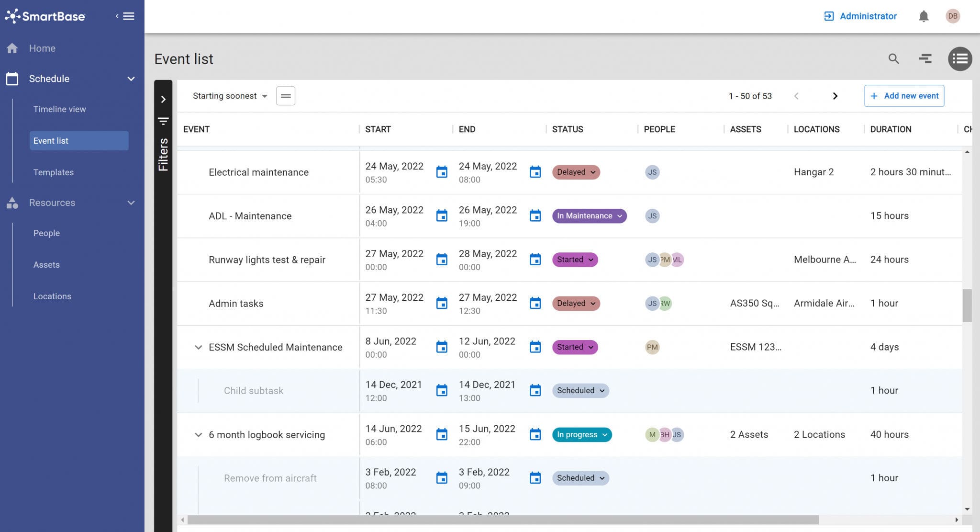Click the calendar icon for ADL - Maintenance end date
This screenshot has height=532, width=980.
click(x=535, y=216)
